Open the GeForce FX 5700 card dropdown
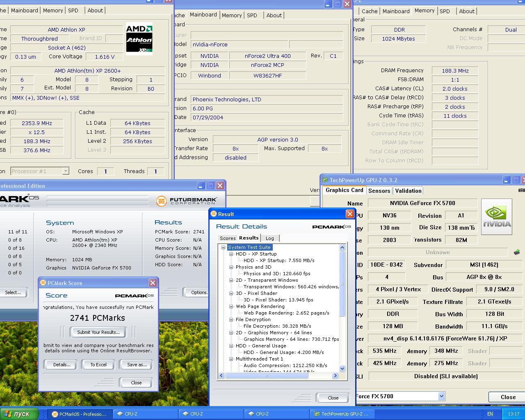 [x=441, y=396]
